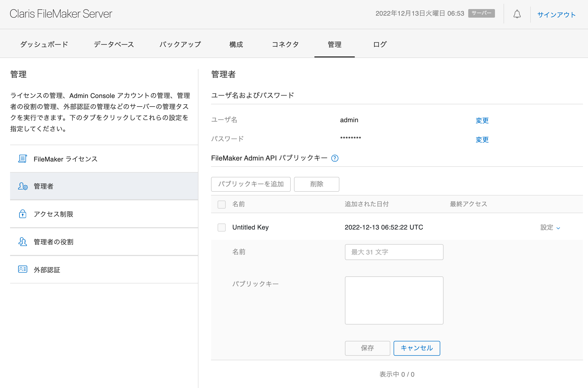Click into the パブリックキー text area
588x388 pixels.
coord(394,300)
